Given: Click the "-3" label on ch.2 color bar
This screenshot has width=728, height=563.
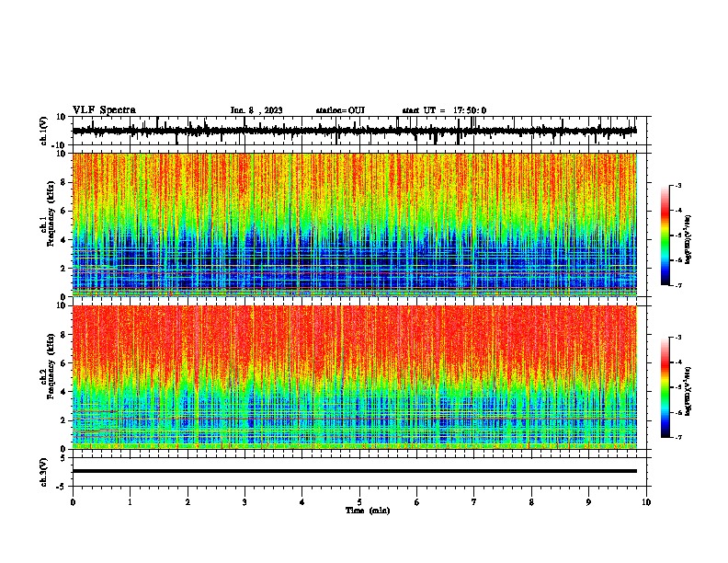Looking at the screenshot, I should 677,338.
